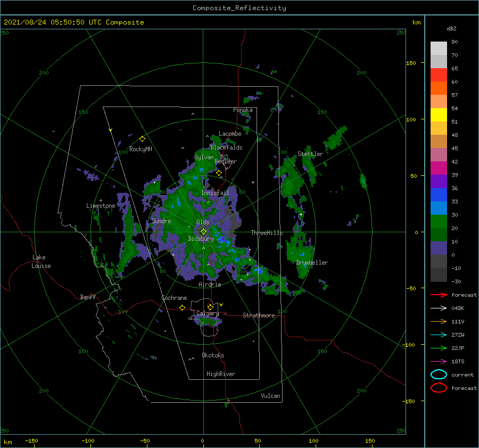
Task: Click the white 04DK arrow icon
Action: tap(439, 308)
